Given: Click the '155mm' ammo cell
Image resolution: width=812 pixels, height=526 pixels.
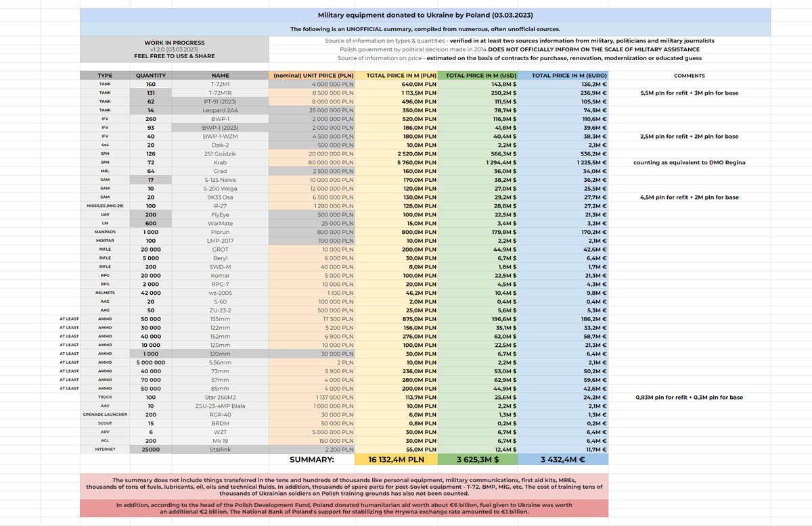Looking at the screenshot, I should 220,318.
